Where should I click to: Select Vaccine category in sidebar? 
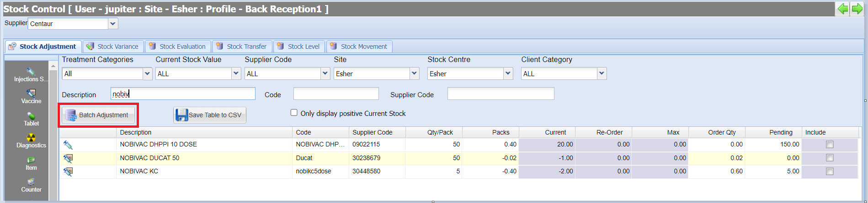click(31, 97)
